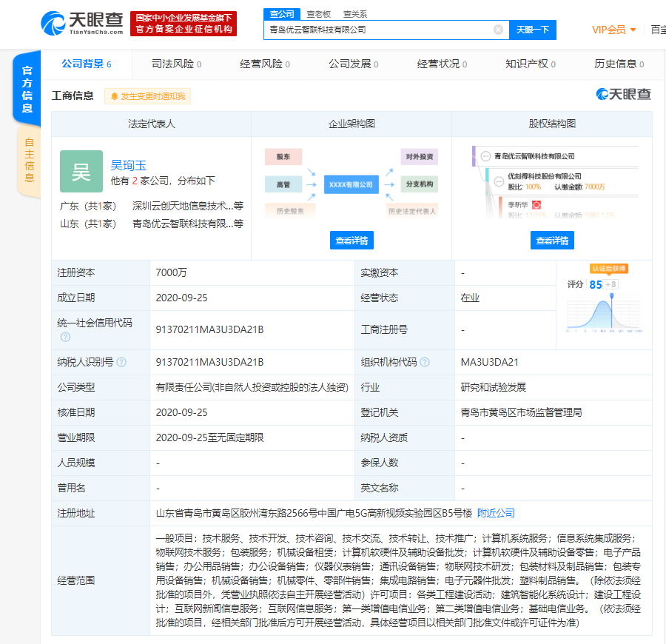
Task: Select the 成立日期 value 2020-09-25
Action: 182,298
